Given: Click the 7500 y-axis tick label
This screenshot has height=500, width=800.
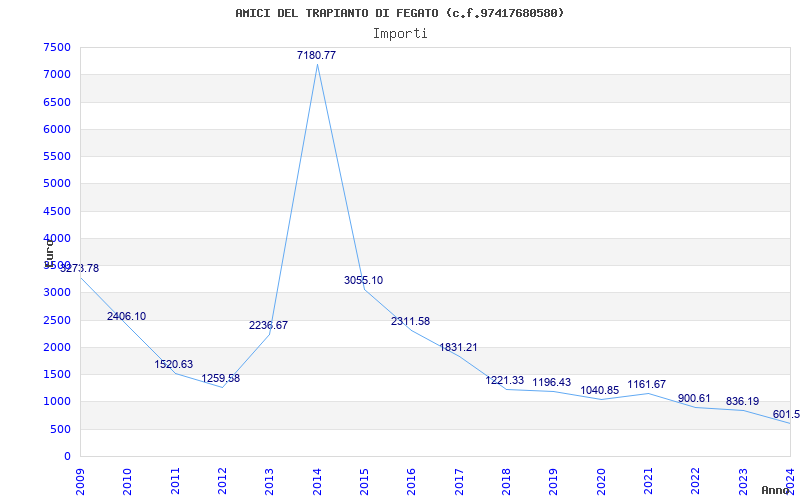Looking at the screenshot, I should coord(57,47).
